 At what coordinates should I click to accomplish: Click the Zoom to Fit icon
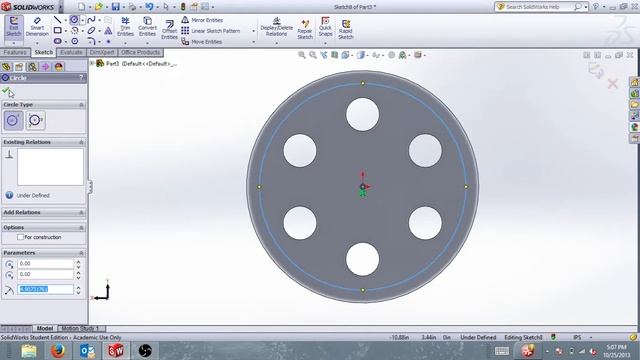[x=302, y=55]
